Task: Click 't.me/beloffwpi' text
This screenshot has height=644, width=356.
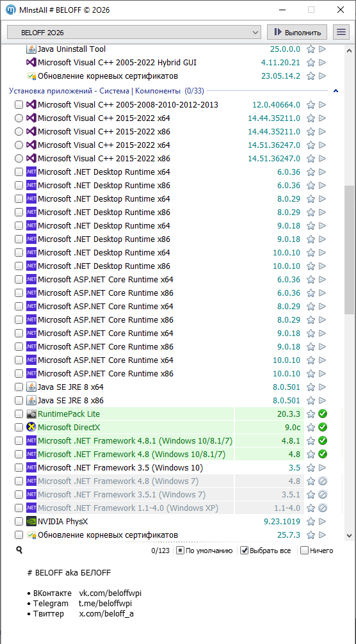Action: pyautogui.click(x=106, y=604)
